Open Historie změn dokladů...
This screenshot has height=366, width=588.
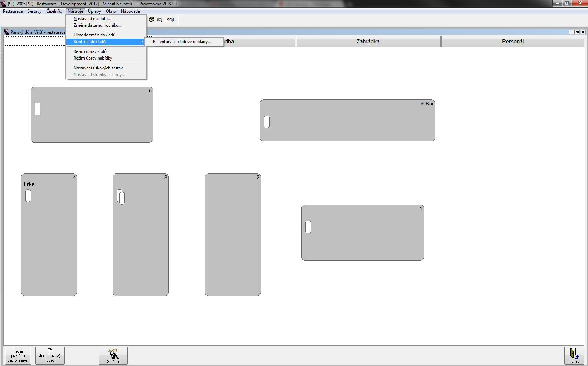pos(106,35)
